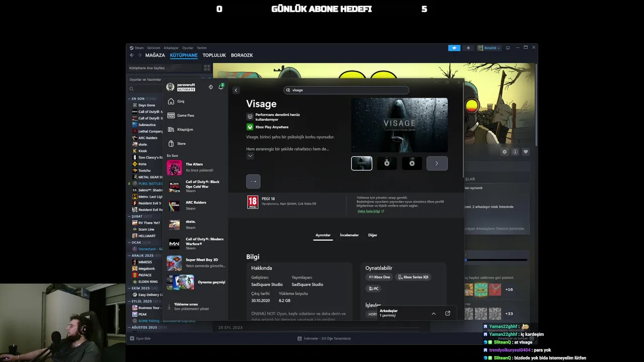Select ELDEN RING in Steam library list
Image resolution: width=644 pixels, height=362 pixels.
point(148,282)
